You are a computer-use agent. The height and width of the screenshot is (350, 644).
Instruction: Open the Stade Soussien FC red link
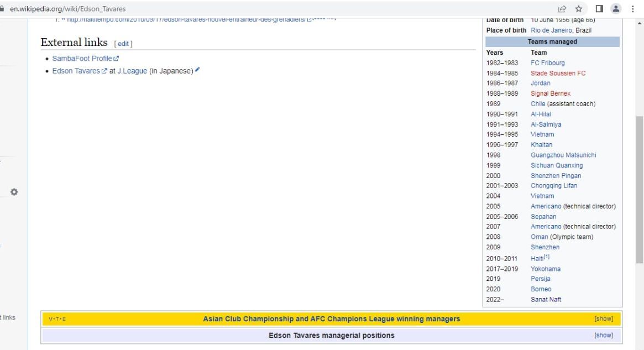coord(558,73)
